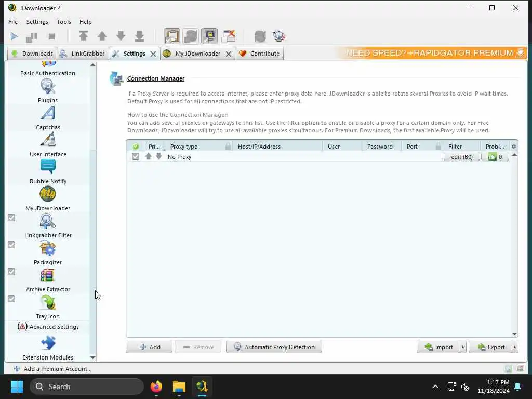Image resolution: width=532 pixels, height=399 pixels.
Task: Toggle Archive Extractor extension checkbox
Action: pyautogui.click(x=11, y=272)
